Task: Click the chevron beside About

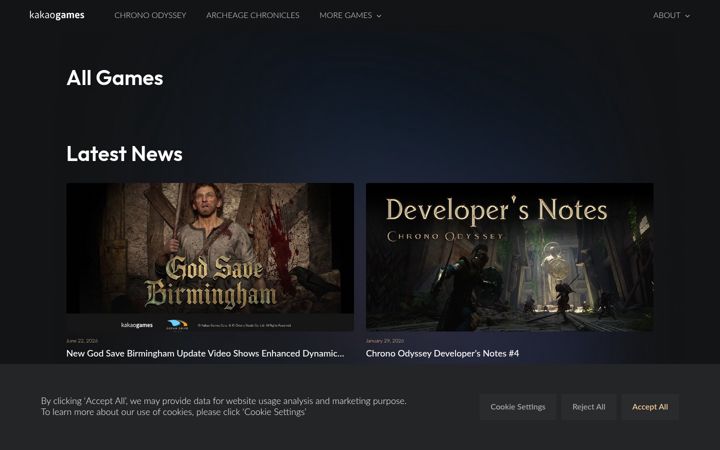Action: [x=687, y=16]
